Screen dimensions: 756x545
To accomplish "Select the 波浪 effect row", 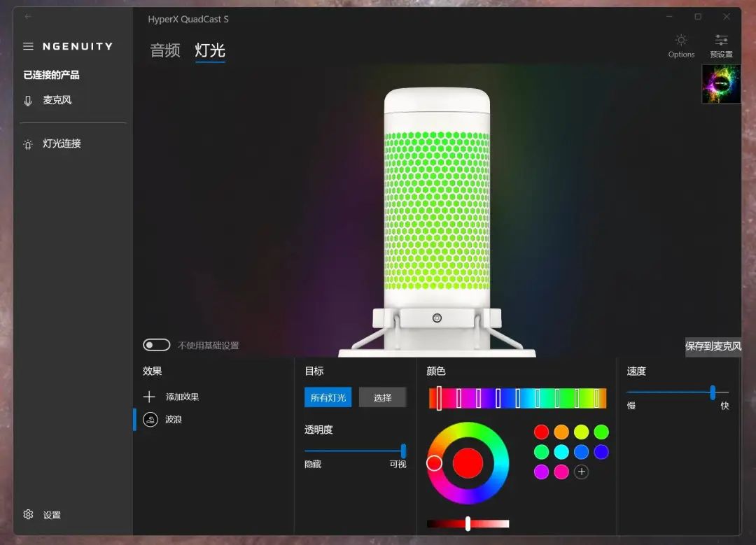I will 212,419.
